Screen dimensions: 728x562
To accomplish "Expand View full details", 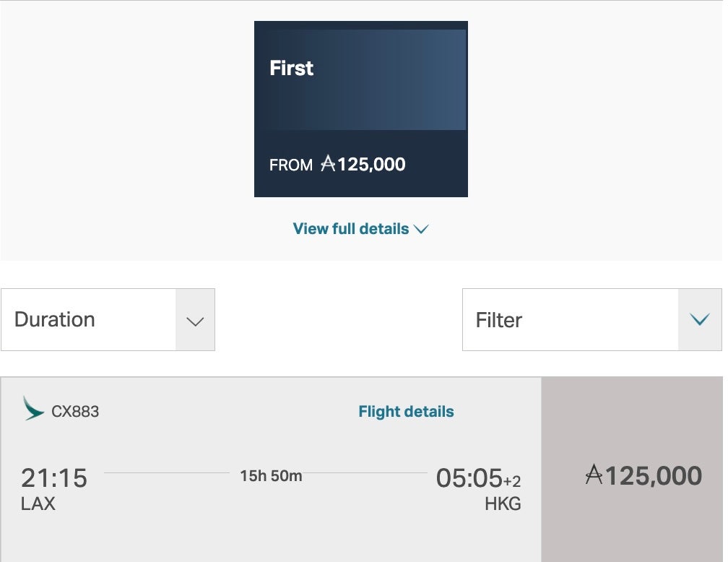I will pos(351,229).
